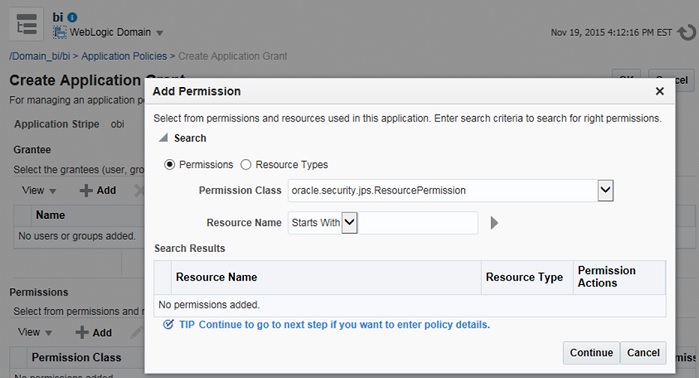Click the Continue button
Viewport: 699px width, 378px height.
pyautogui.click(x=591, y=353)
